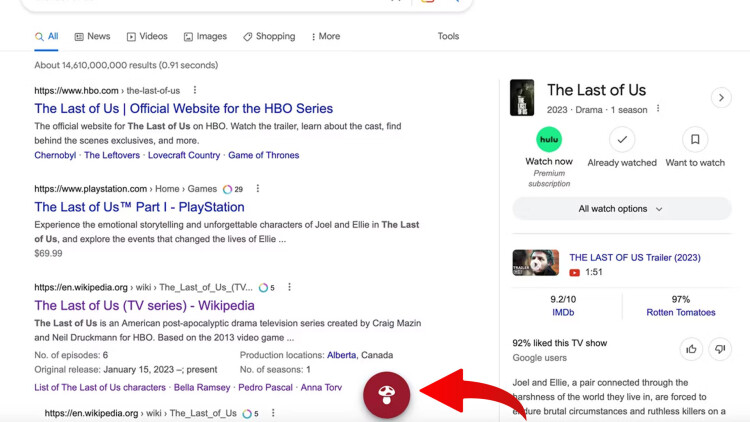Viewport: 750px width, 422px height.
Task: Click the https://www.playstation.com URL text
Action: (90, 189)
